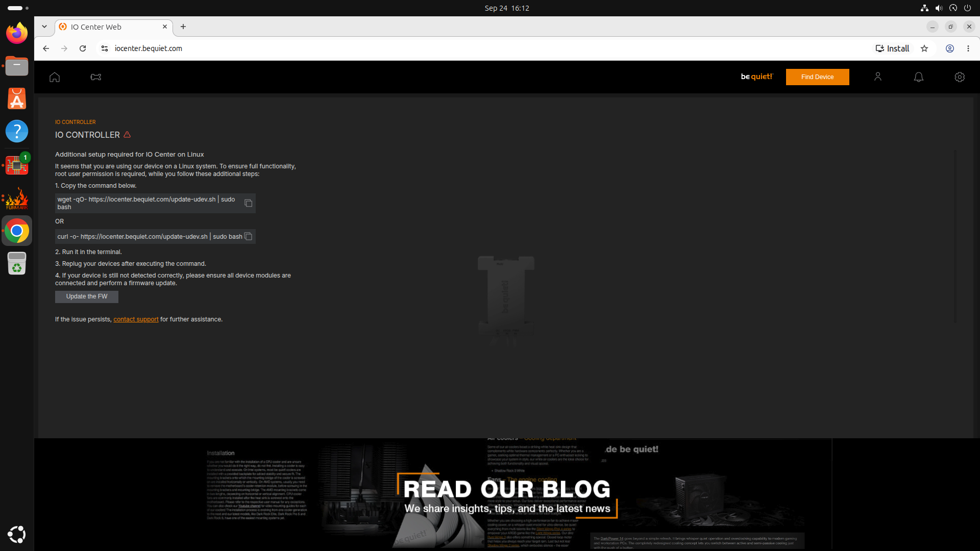
Task: Open Help from the dock
Action: (x=17, y=132)
